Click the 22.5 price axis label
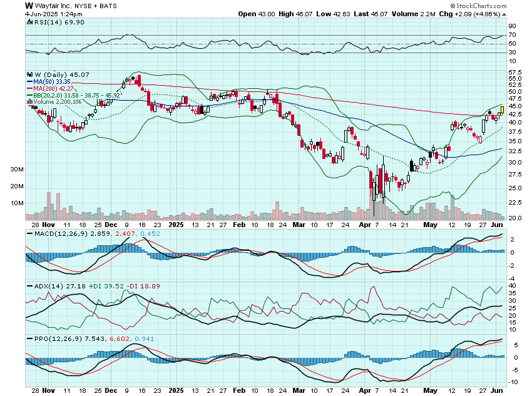Viewport: 532px width, 396px height. [515, 203]
